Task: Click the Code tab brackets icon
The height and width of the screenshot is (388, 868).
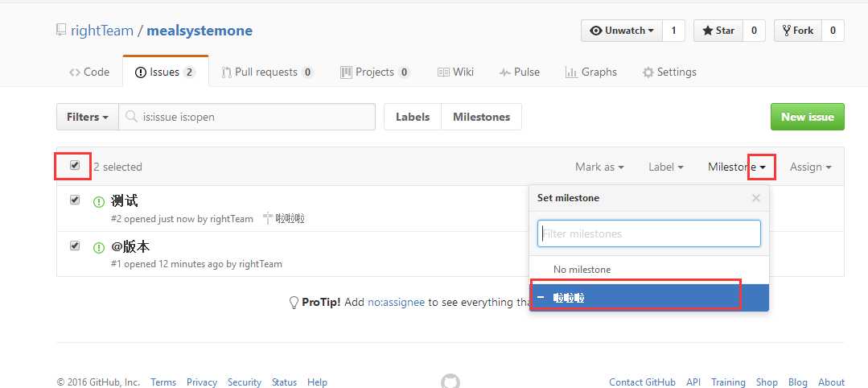Action: coord(75,72)
